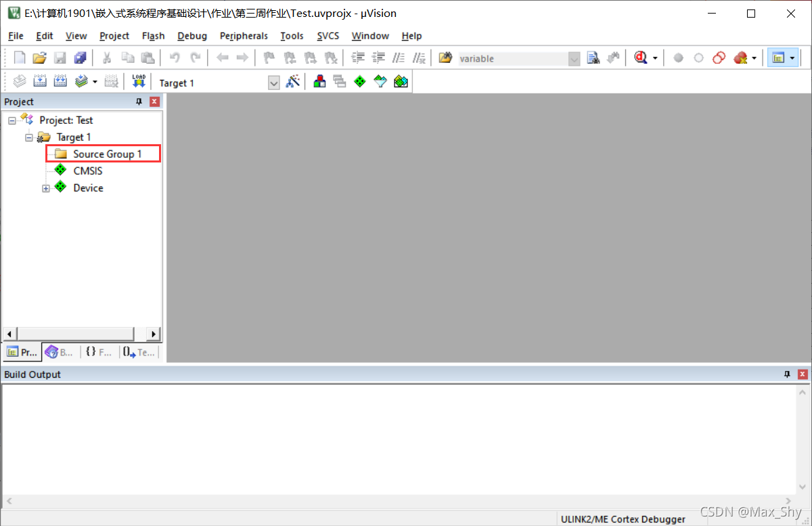Collapse the Target 1 tree node
Image resolution: width=812 pixels, height=526 pixels.
pyautogui.click(x=28, y=137)
